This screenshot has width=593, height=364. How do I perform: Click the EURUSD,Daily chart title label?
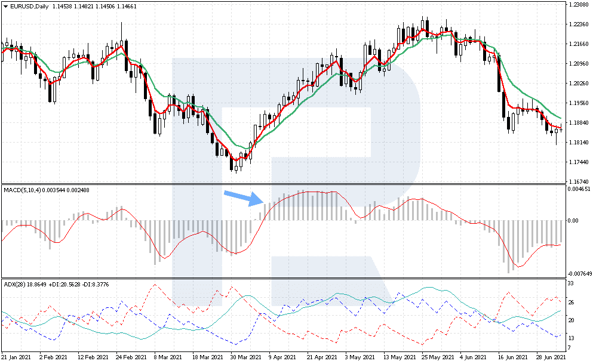click(x=27, y=6)
